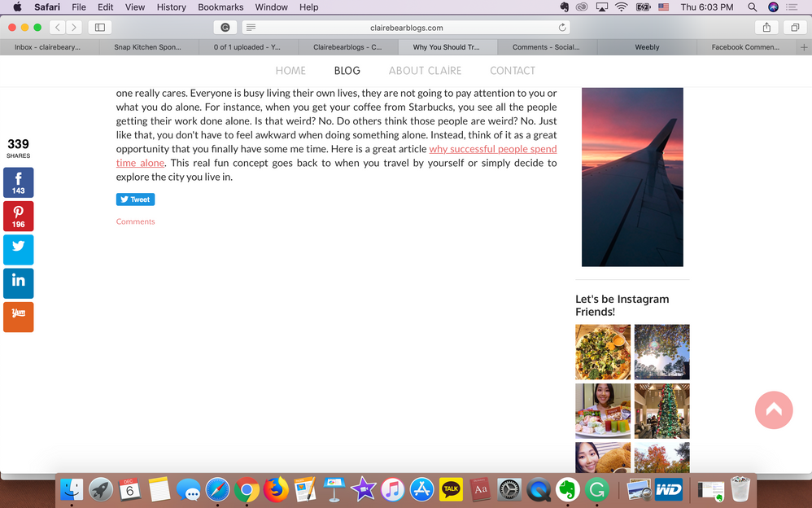Go to ABOUT CLAIRE page
The image size is (812, 508).
pos(425,71)
